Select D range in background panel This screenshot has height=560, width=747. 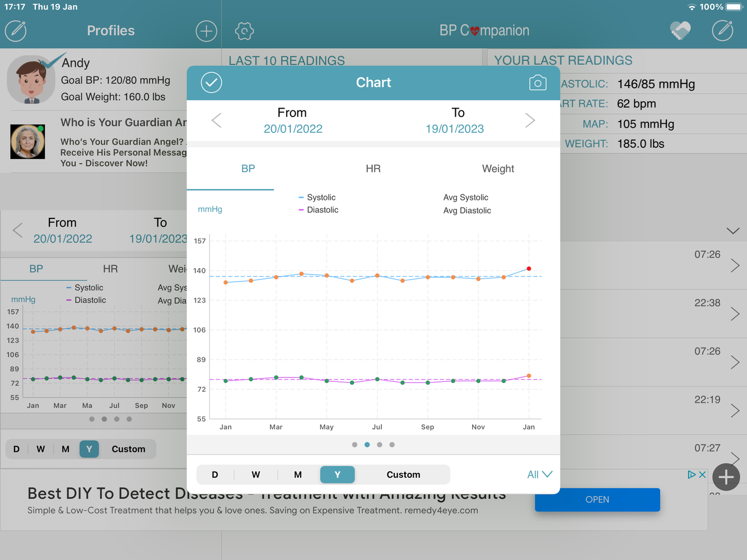pyautogui.click(x=17, y=449)
